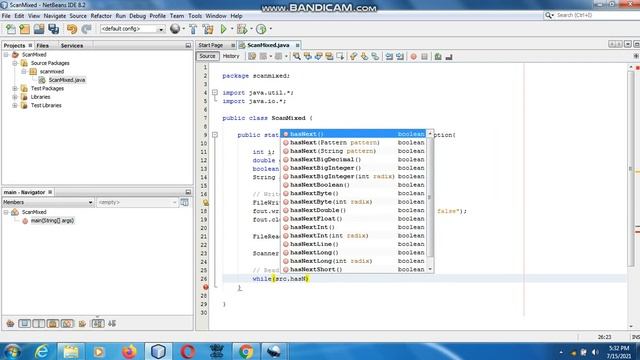Viewport: 640px width, 360px height.
Task: Open Internet Explorer from the taskbar
Action: 42,351
